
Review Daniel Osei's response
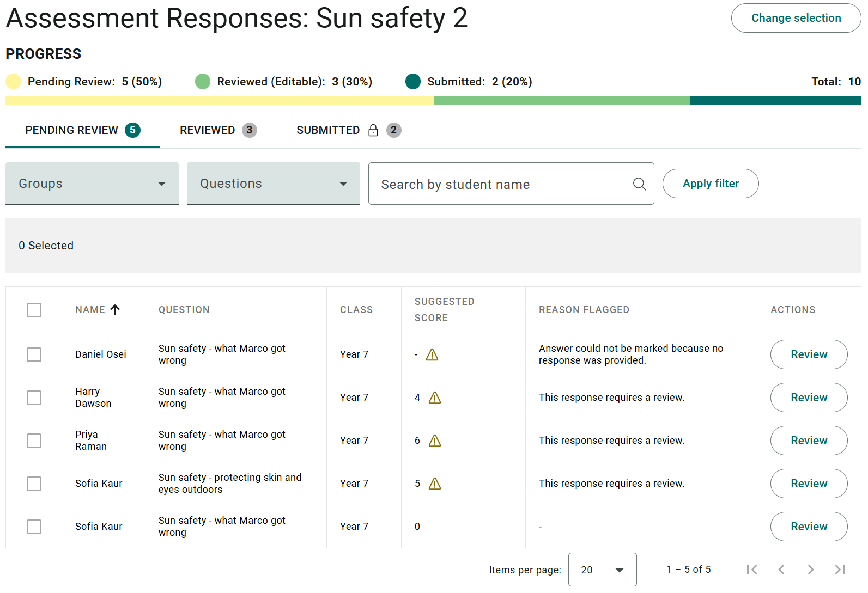809,354
